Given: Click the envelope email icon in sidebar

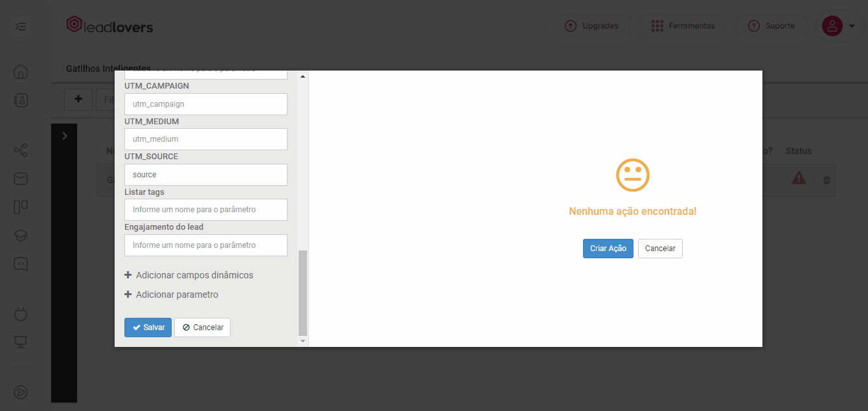Looking at the screenshot, I should coord(21,179).
